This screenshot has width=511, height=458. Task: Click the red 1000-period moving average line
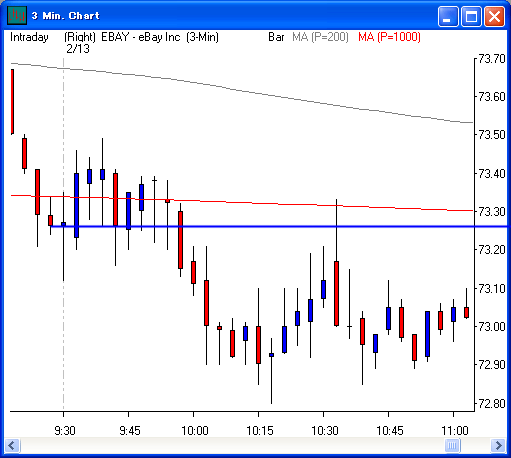click(x=242, y=202)
